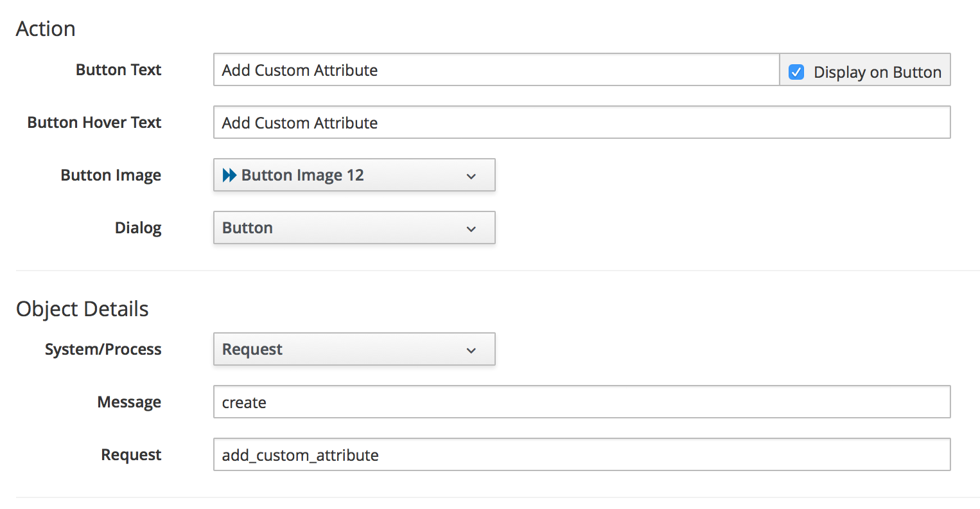Click the Button Hover Text label
The height and width of the screenshot is (509, 980).
[94, 123]
